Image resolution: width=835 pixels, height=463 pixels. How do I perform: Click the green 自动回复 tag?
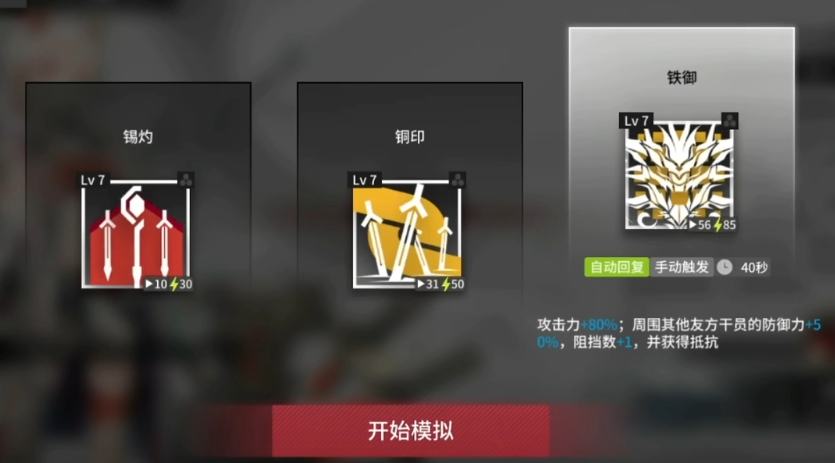[x=617, y=267]
